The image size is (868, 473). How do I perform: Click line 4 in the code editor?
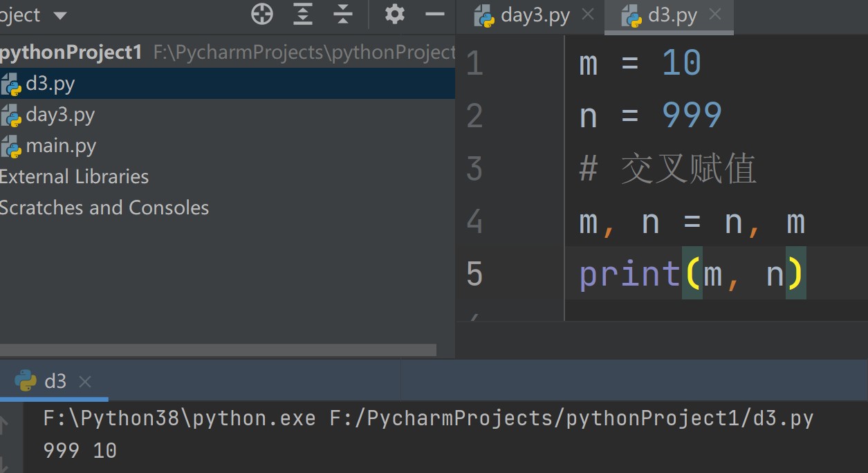click(x=692, y=223)
